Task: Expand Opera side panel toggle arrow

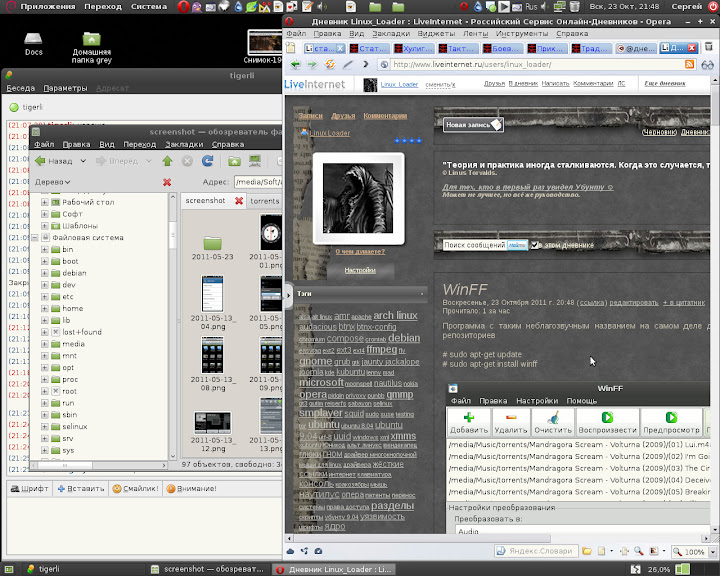Action: [288, 295]
